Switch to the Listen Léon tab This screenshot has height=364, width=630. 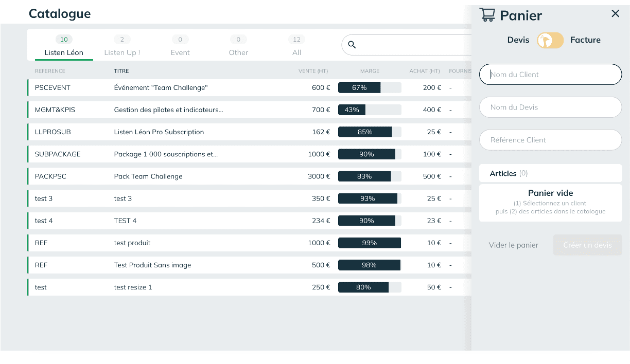coord(64,46)
